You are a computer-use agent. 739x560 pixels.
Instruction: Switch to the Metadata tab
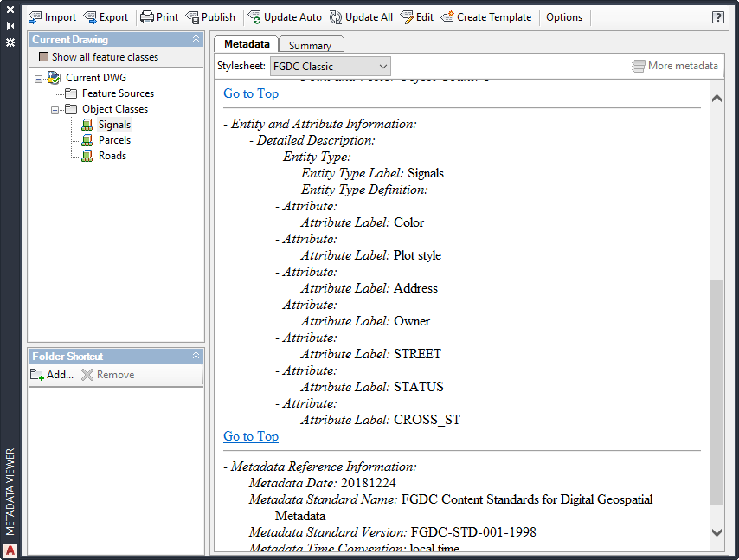point(247,44)
